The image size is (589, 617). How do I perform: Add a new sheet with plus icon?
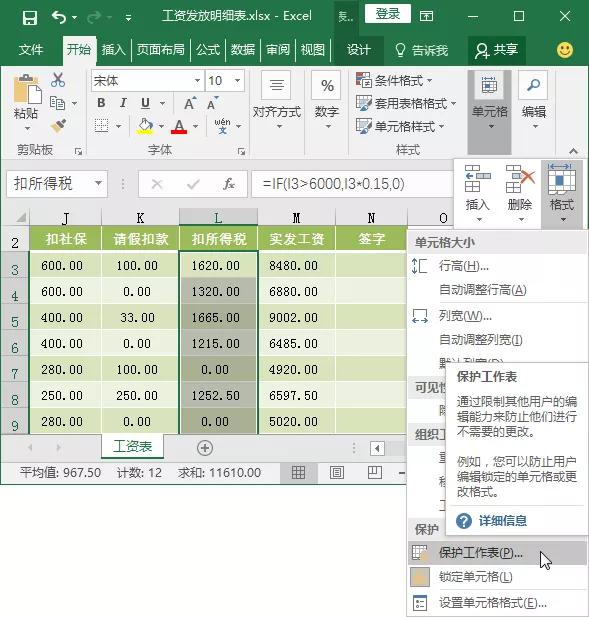click(205, 448)
